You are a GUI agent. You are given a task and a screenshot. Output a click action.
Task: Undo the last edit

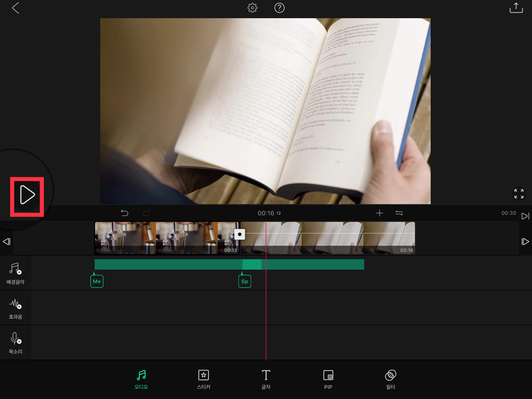coord(125,213)
